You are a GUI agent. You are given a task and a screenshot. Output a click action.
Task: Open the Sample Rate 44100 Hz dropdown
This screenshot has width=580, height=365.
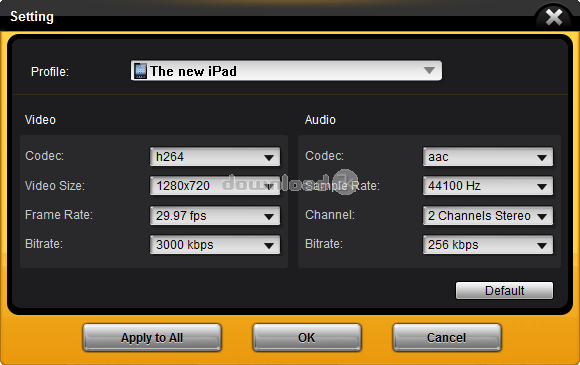[488, 186]
